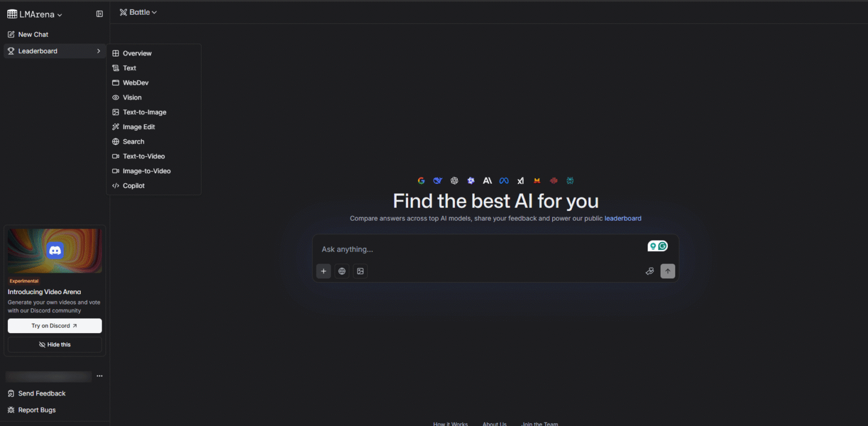Open the WebDev leaderboard entry
The height and width of the screenshot is (426, 868).
click(x=136, y=83)
